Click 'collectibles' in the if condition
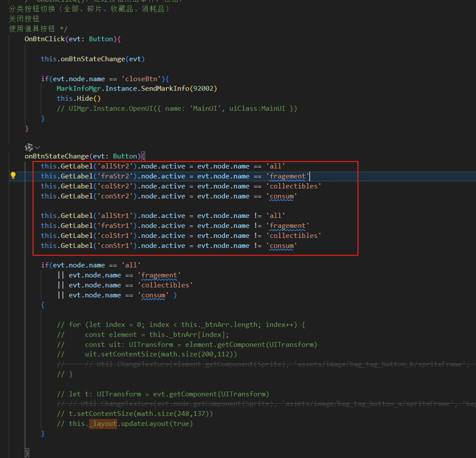The image size is (476, 458). [165, 285]
